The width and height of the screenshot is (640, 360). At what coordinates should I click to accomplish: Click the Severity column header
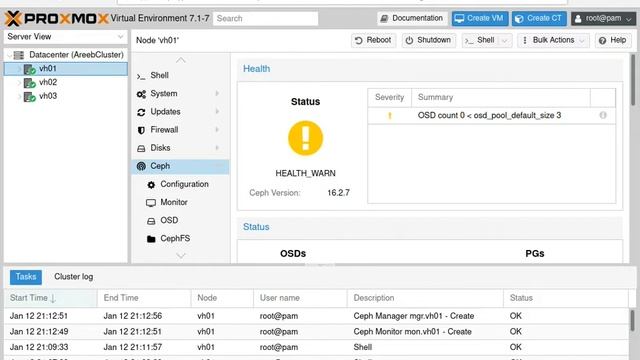click(x=389, y=98)
